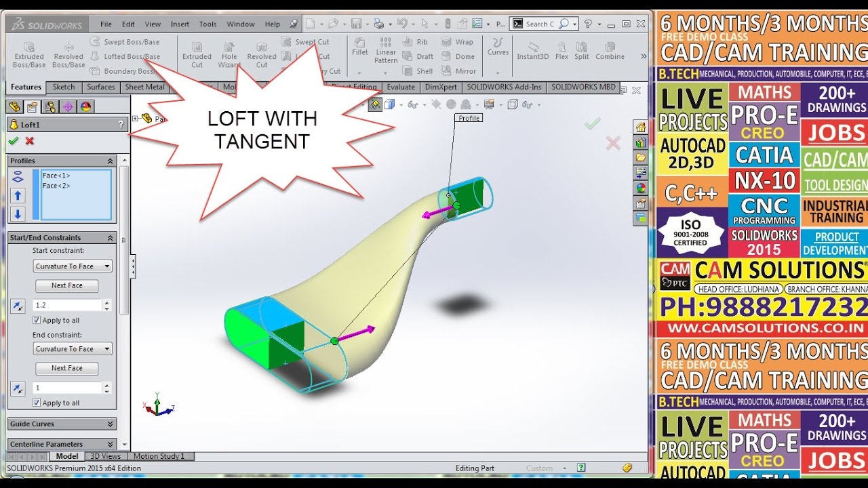The height and width of the screenshot is (488, 868).
Task: Select the Flex tool
Action: pos(561,50)
